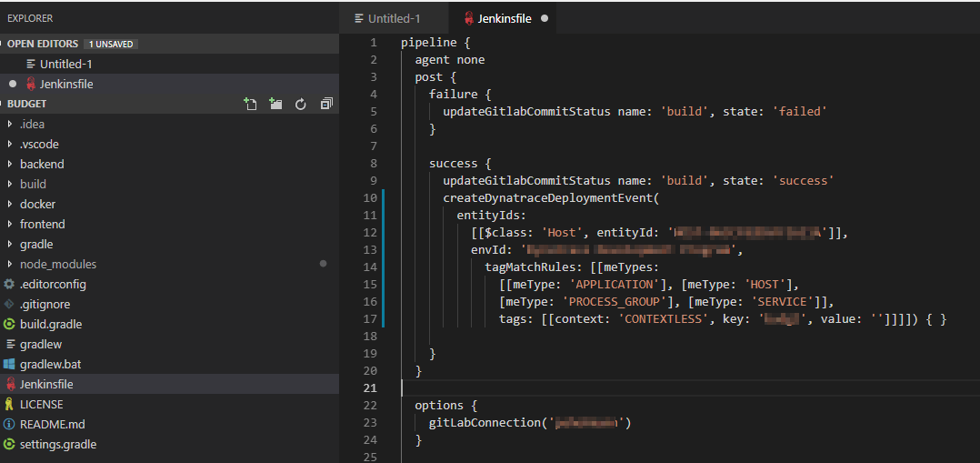Viewport: 980px width, 463px height.
Task: Select the Jenkinsfile editor tab
Action: (x=504, y=18)
